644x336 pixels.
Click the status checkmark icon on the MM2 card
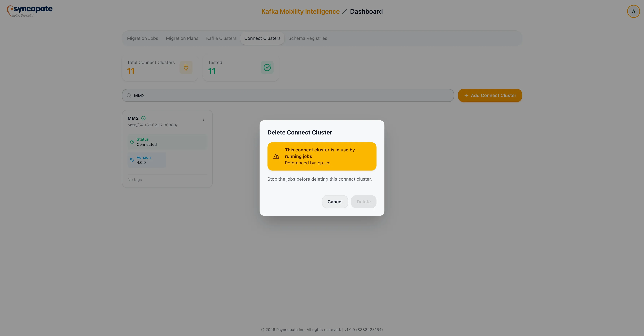tap(132, 142)
